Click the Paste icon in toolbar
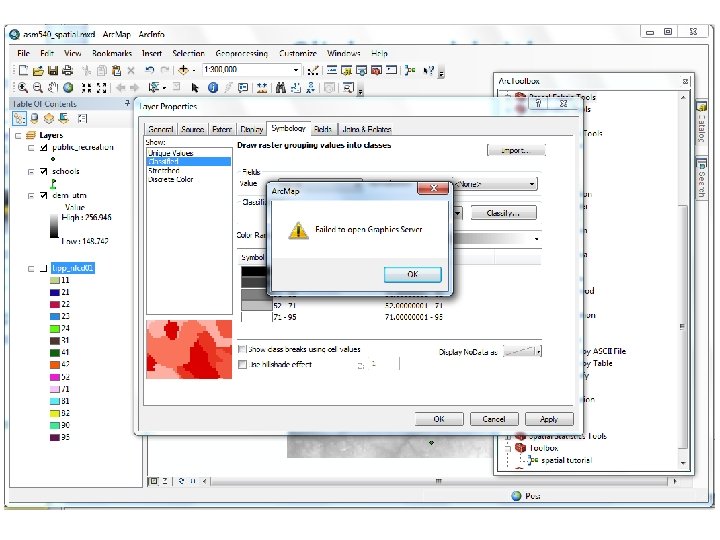The image size is (720, 540). click(x=116, y=70)
